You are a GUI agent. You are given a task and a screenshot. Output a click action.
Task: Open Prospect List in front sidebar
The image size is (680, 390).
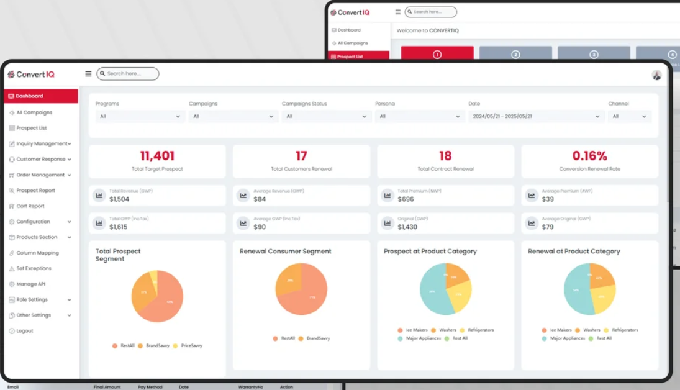point(32,128)
